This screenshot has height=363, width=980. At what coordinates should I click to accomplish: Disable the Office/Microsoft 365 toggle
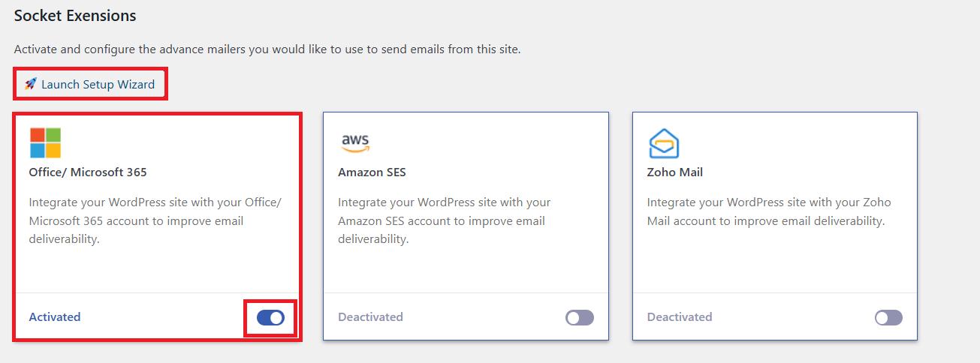pyautogui.click(x=270, y=318)
